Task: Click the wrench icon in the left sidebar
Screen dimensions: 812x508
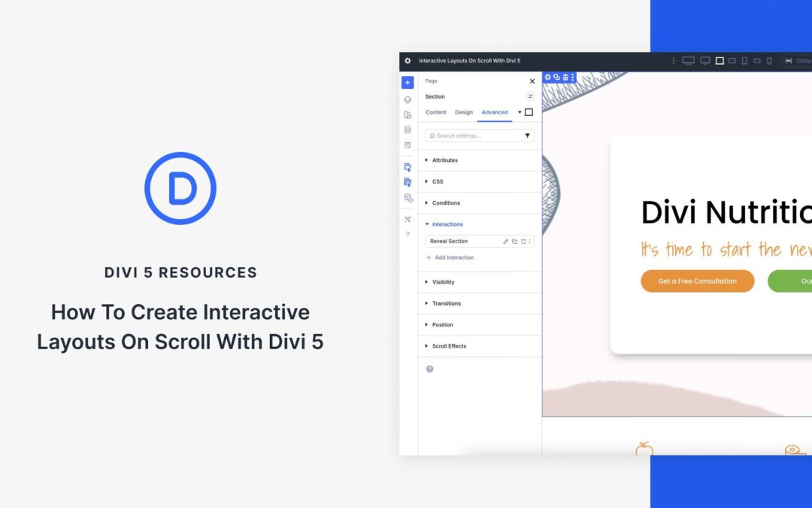Action: click(407, 218)
